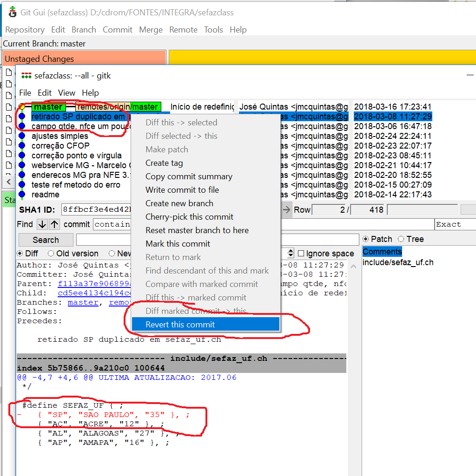476x476 pixels.
Task: Click the find-previous up arrow button
Action: pos(54,224)
